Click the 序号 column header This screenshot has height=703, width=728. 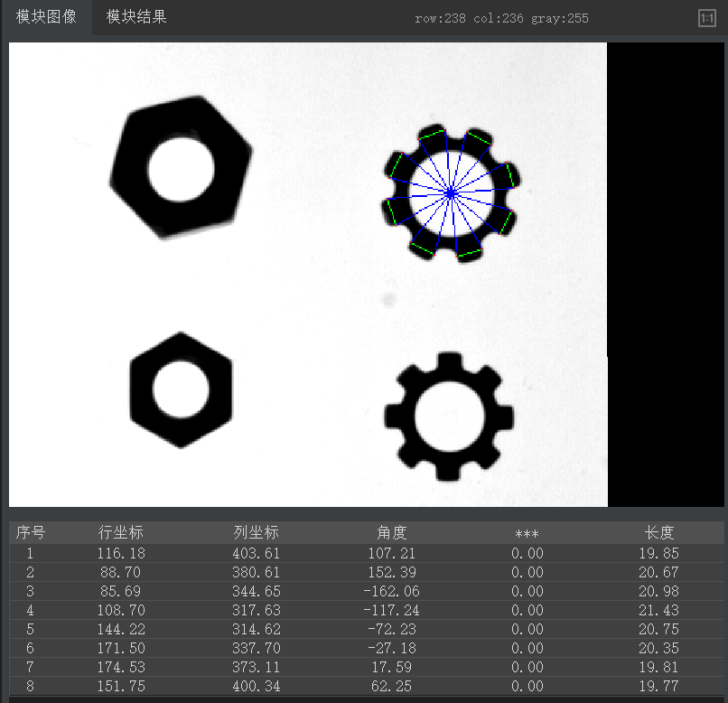pos(30,532)
